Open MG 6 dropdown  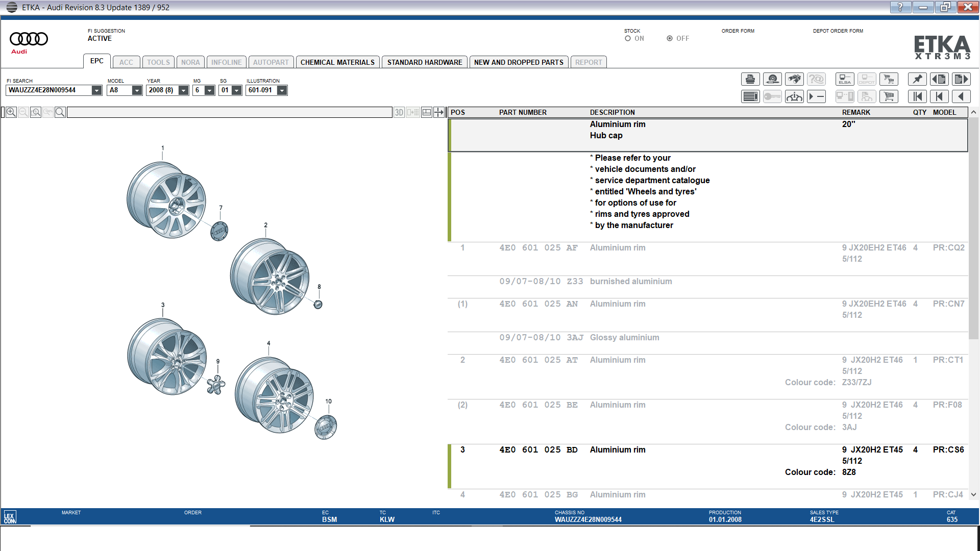tap(209, 90)
